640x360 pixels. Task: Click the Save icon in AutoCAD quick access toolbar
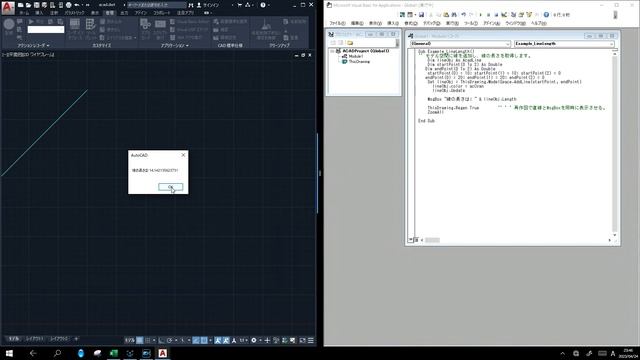tap(36, 5)
